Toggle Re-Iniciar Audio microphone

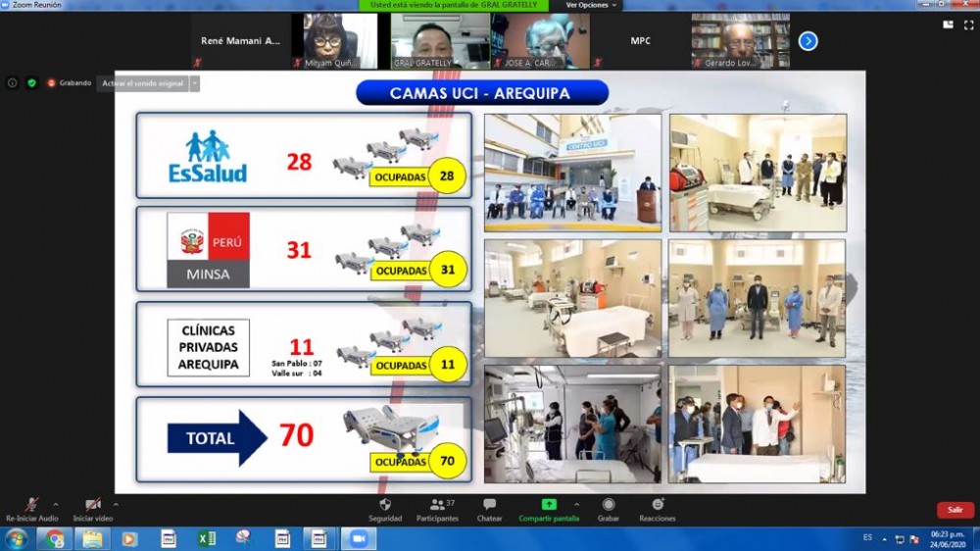(x=31, y=505)
